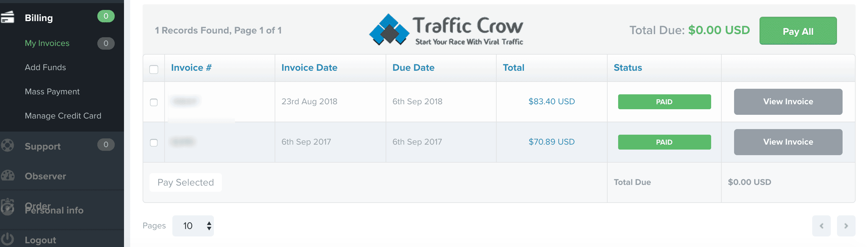Viewport: 868px width, 247px height.
Task: Click the green PAID status for $70.89 invoice
Action: click(664, 142)
